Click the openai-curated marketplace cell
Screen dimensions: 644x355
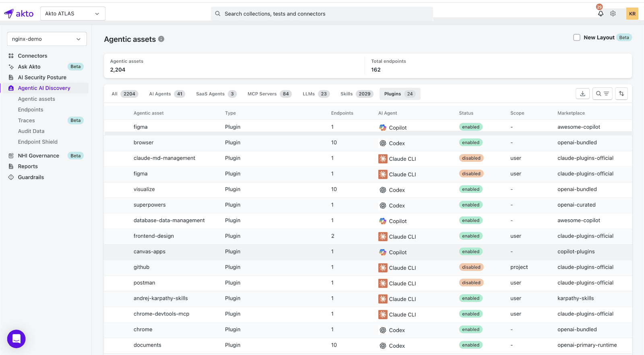pos(576,205)
